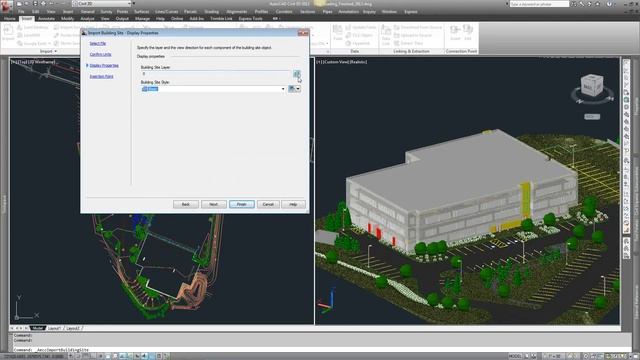
Task: Go to the Insertion Point step link
Action: [101, 76]
